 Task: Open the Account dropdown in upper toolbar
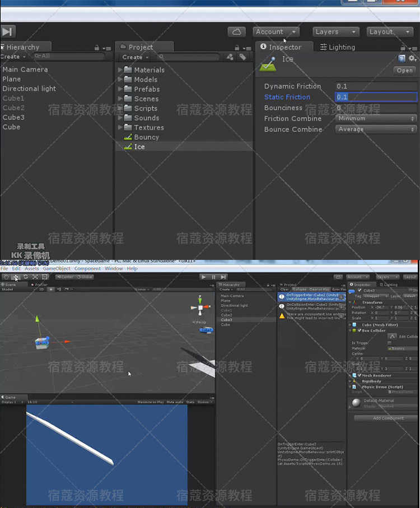point(276,32)
